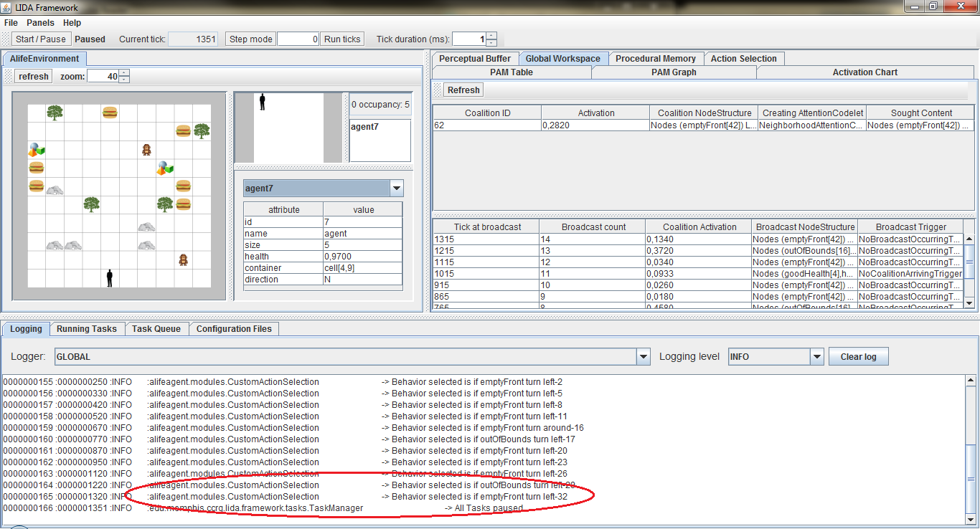
Task: Change logging level via the INFO dropdown
Action: point(816,356)
